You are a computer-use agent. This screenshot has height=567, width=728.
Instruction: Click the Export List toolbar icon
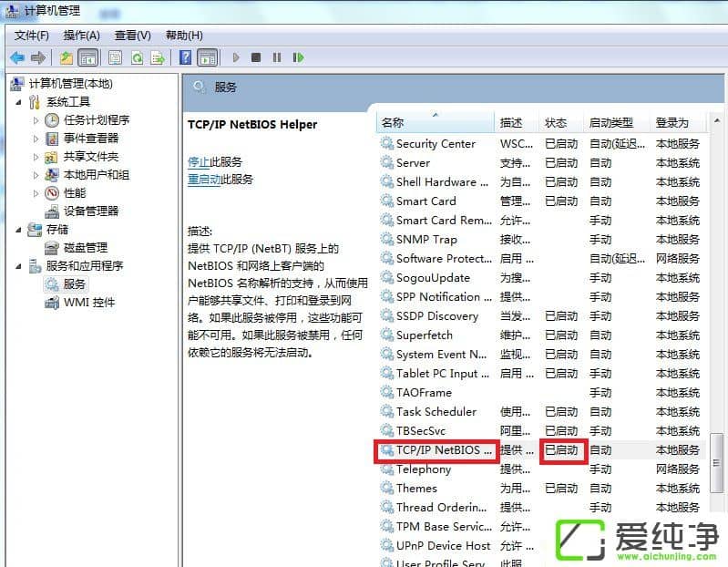pos(158,57)
